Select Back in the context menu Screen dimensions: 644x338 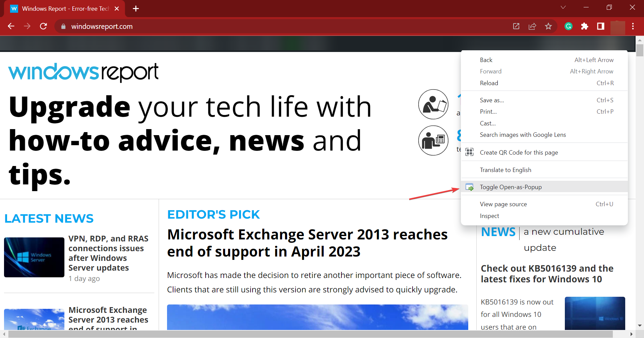pyautogui.click(x=544, y=60)
